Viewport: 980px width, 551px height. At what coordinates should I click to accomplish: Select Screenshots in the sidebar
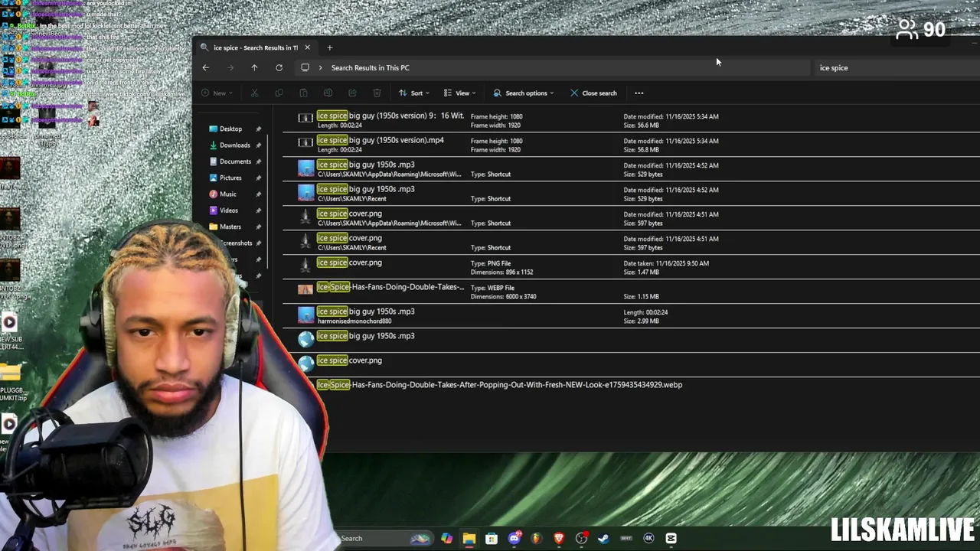(x=237, y=243)
